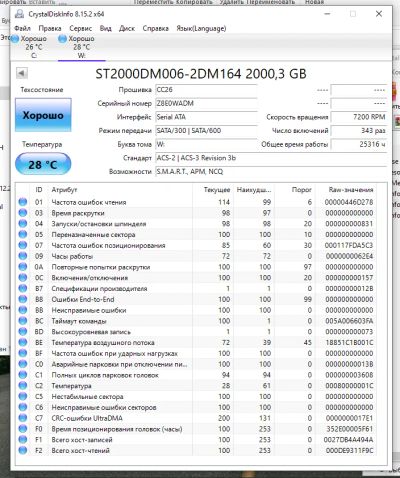Click the serial number field Z8E0WADM
Viewport: 400px width, 478px height.
click(x=206, y=104)
